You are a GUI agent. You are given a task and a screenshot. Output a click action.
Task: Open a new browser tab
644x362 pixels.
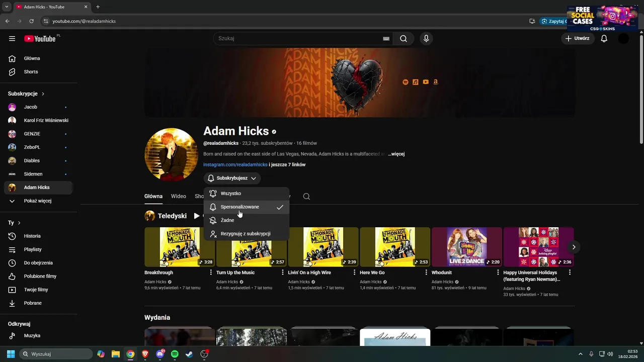98,7
